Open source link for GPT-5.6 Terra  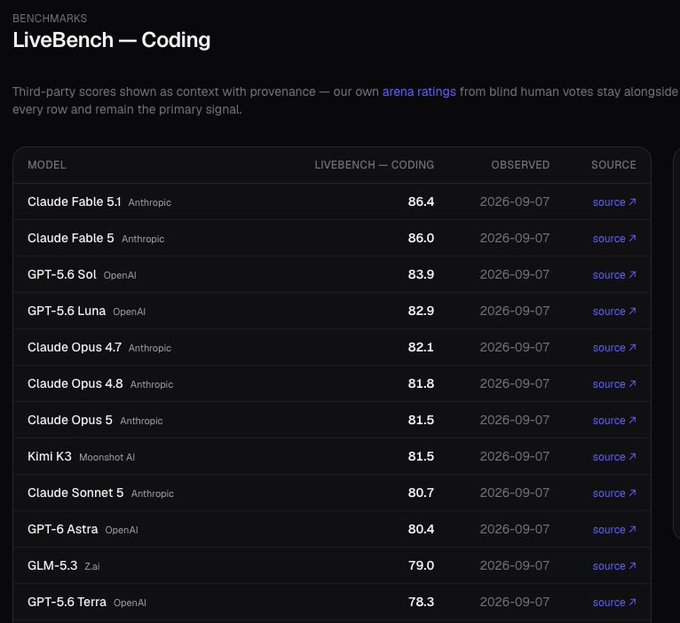[x=614, y=603]
